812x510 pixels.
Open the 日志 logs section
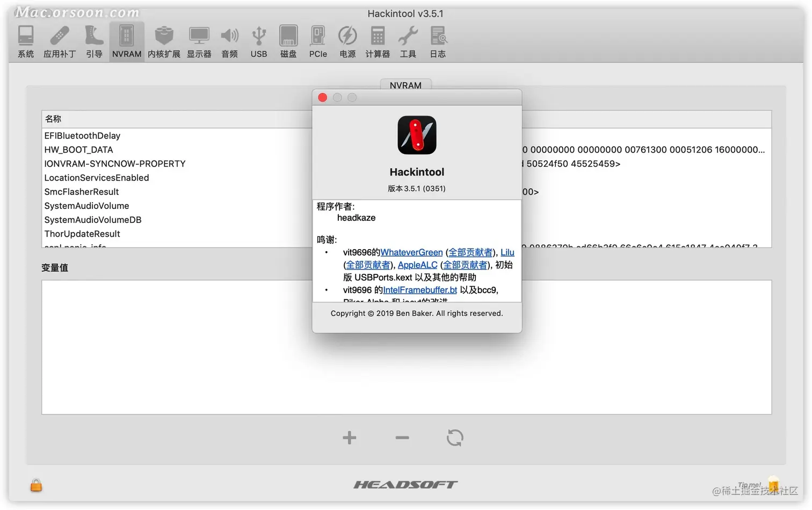pos(438,41)
